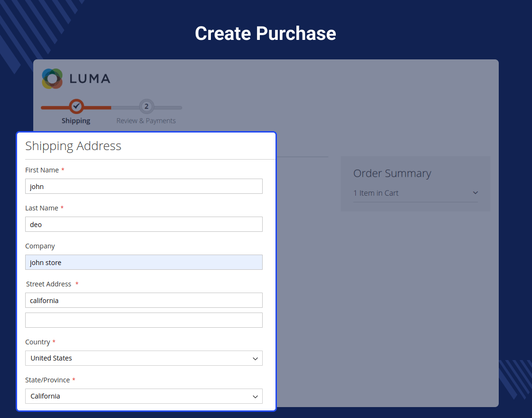Click the First Name input field
This screenshot has height=418, width=532.
point(144,186)
